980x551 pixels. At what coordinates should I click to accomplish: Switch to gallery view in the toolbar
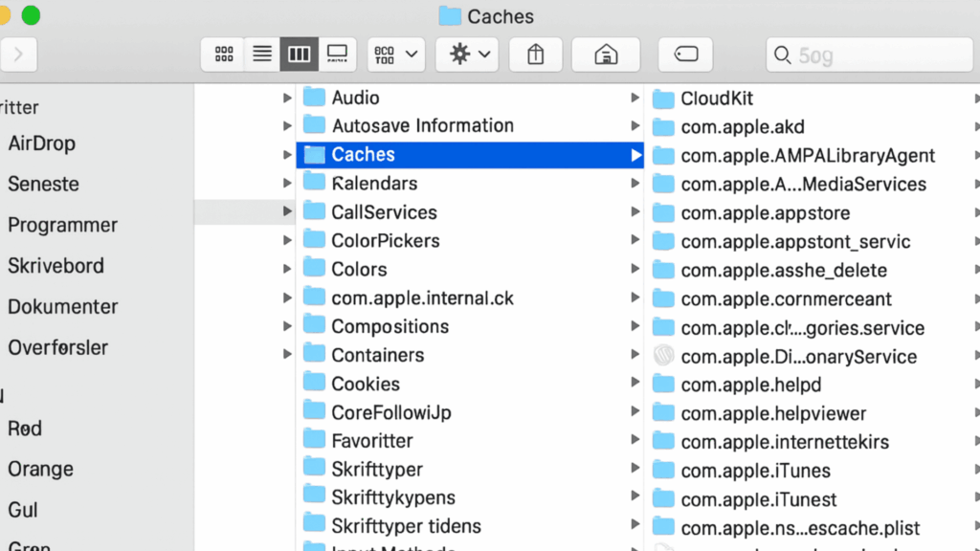click(x=337, y=55)
